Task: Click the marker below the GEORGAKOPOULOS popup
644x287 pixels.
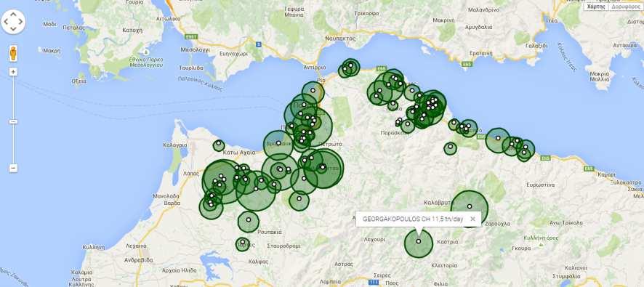Action: [x=419, y=241]
